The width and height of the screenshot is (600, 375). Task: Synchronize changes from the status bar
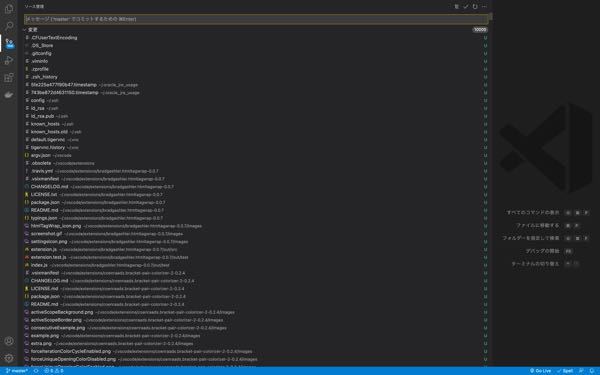pos(36,371)
